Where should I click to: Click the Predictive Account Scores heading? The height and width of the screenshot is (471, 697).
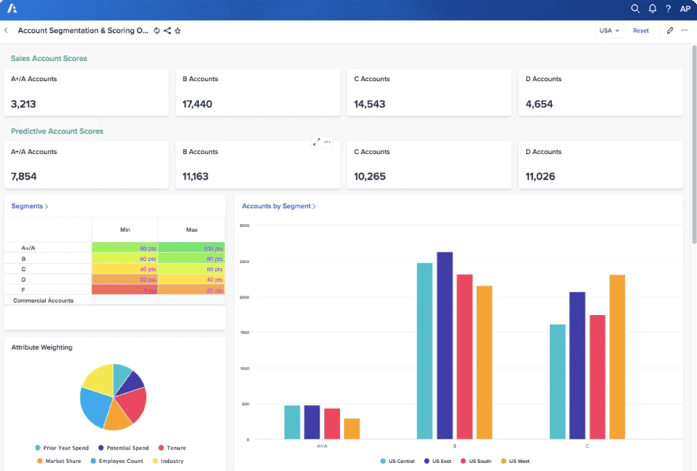tap(57, 131)
